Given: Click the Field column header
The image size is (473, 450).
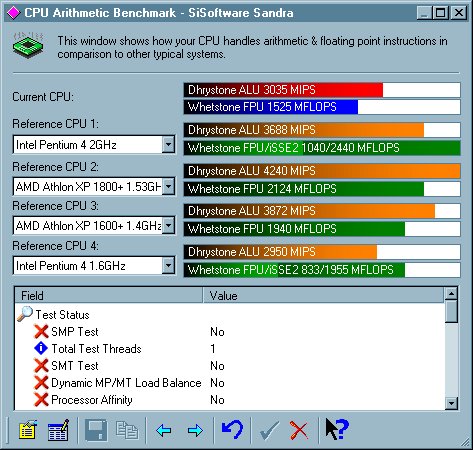Looking at the screenshot, I should coord(109,295).
